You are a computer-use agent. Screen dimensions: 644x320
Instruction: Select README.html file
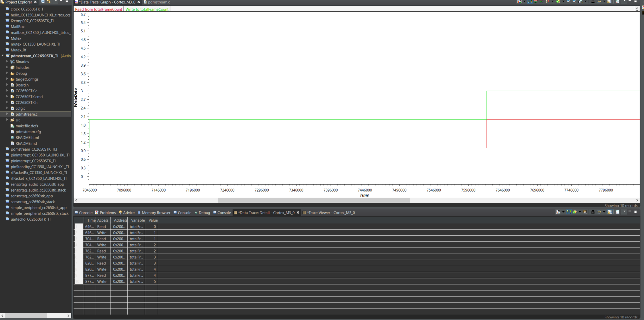(x=27, y=138)
